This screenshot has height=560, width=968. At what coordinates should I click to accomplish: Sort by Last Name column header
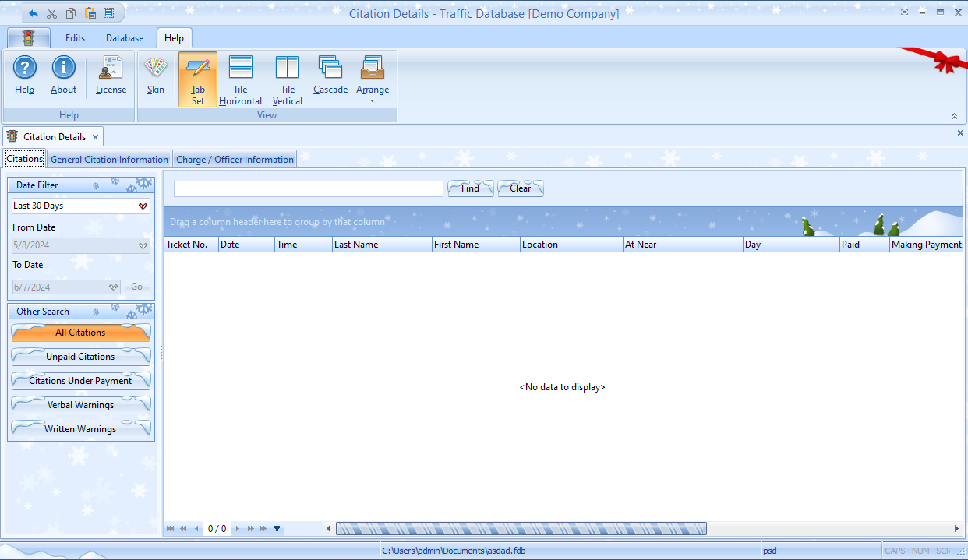coord(382,245)
